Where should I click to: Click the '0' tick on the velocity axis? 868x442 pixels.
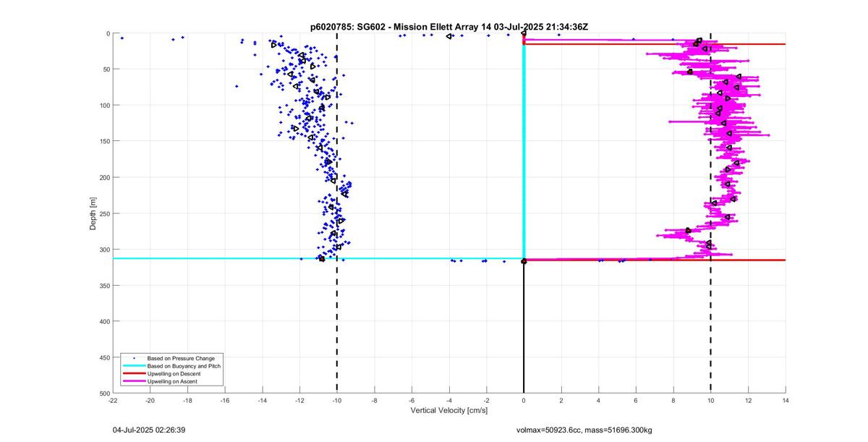pos(524,400)
